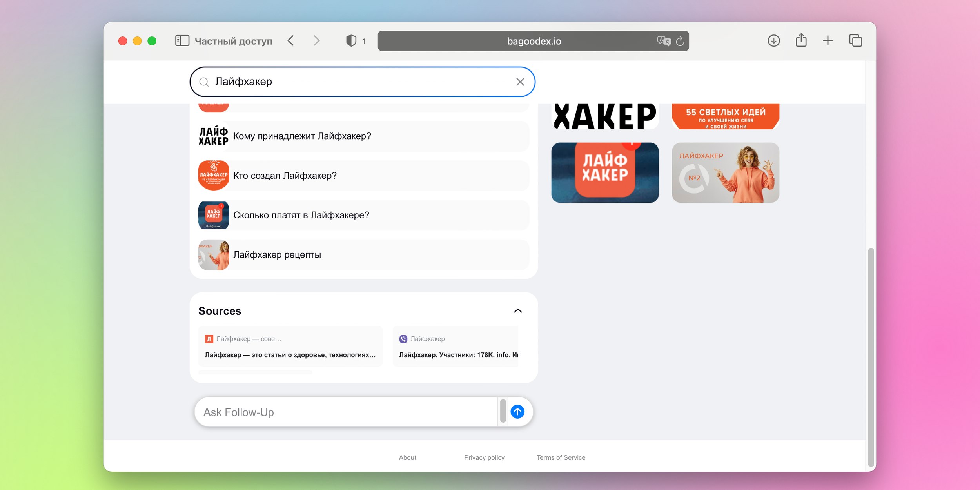Go back with the left arrow
Viewport: 980px width, 490px height.
(x=290, y=41)
